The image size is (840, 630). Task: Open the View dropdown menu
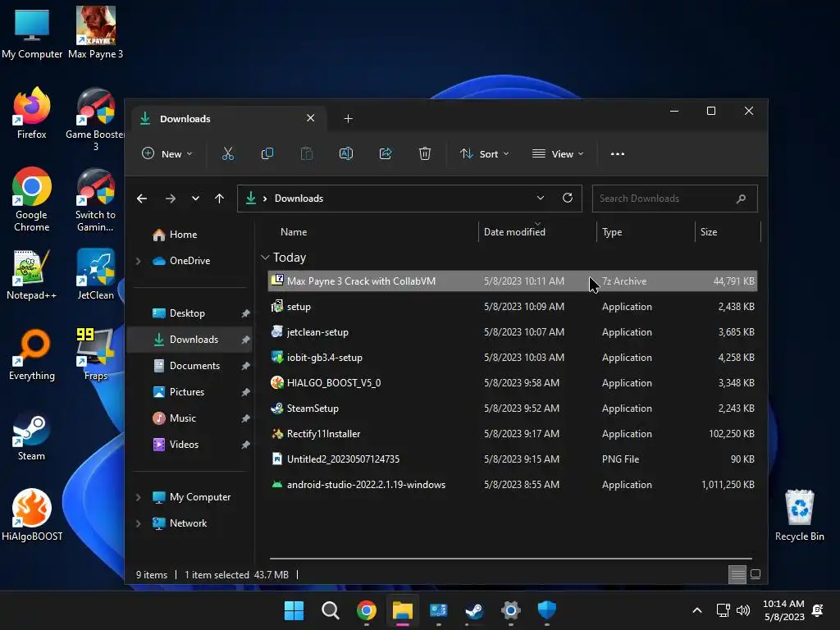tap(558, 153)
